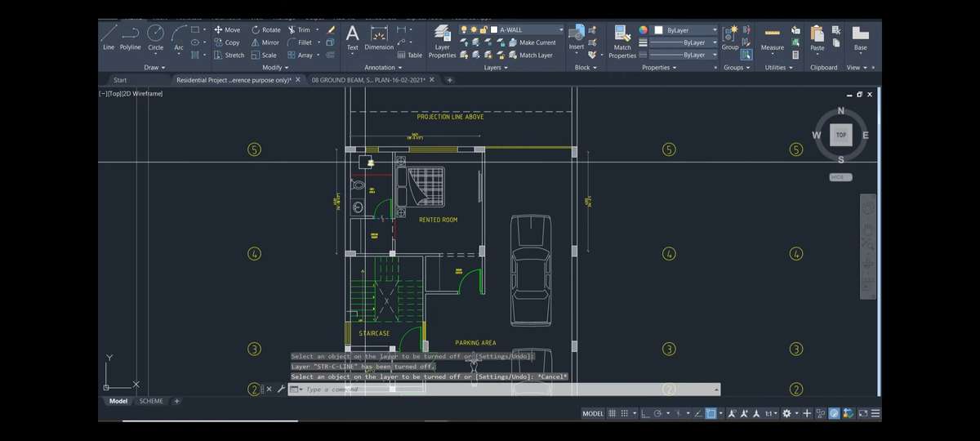The image size is (980, 441).
Task: Apply the Fillet tool
Action: click(x=300, y=42)
